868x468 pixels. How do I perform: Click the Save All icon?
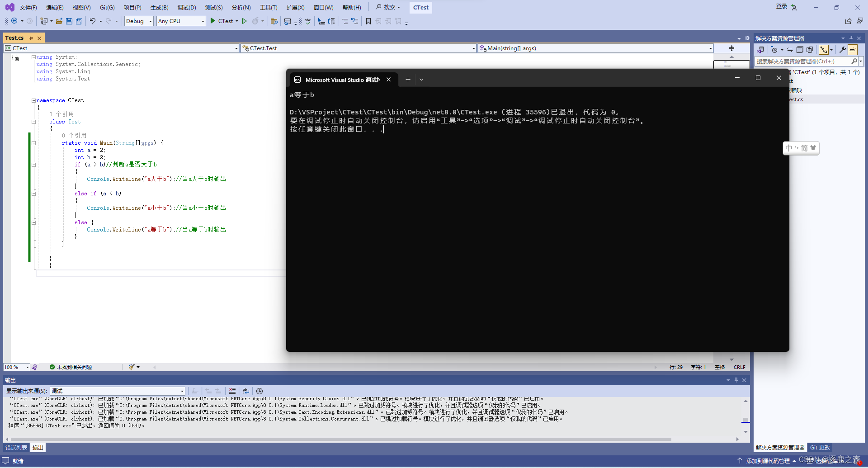[79, 21]
